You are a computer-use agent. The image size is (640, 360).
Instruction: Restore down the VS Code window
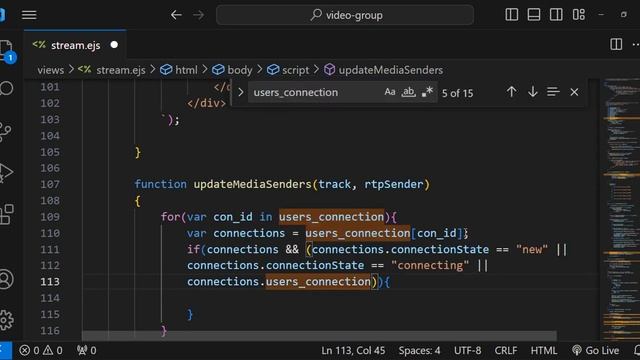(624, 15)
